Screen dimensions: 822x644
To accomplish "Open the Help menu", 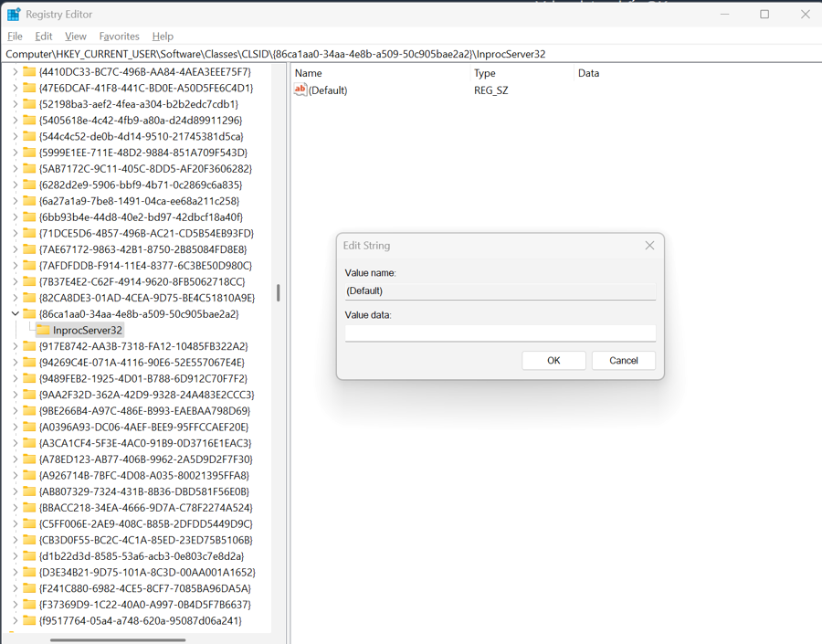I will click(x=163, y=37).
